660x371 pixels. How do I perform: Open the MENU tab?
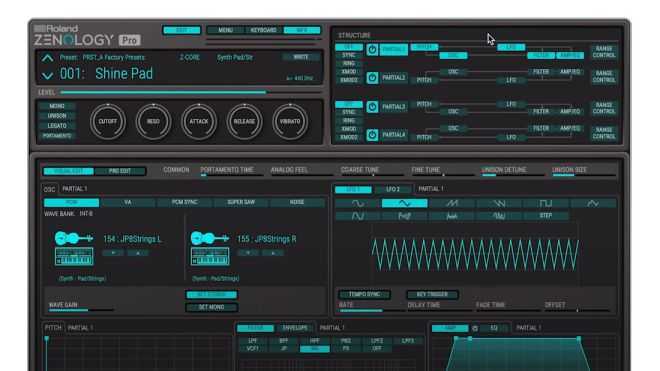(x=226, y=30)
